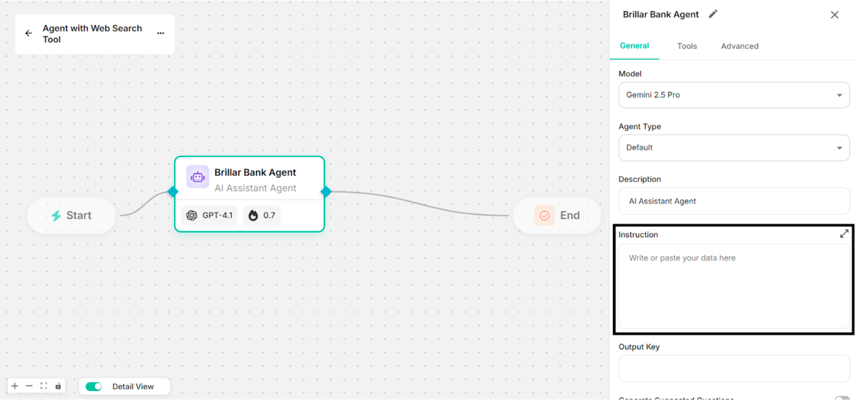The height and width of the screenshot is (401, 868).
Task: Lock the canvas with the padlock icon
Action: point(58,386)
